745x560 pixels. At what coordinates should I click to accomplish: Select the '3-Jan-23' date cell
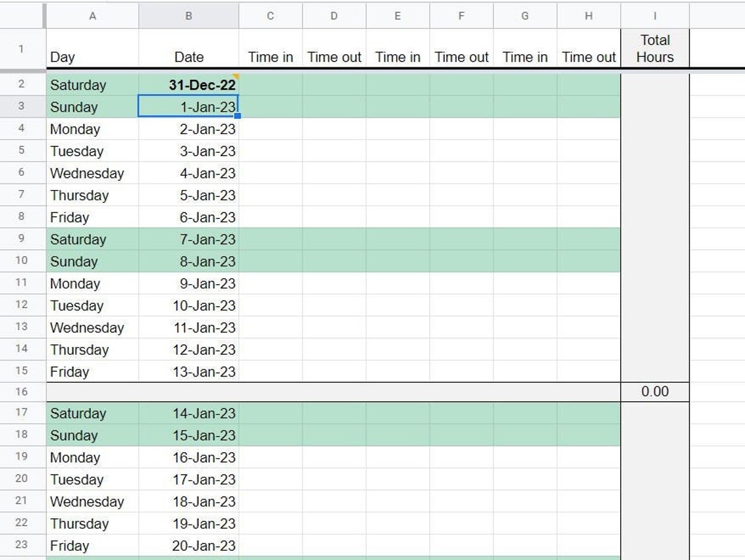(189, 150)
